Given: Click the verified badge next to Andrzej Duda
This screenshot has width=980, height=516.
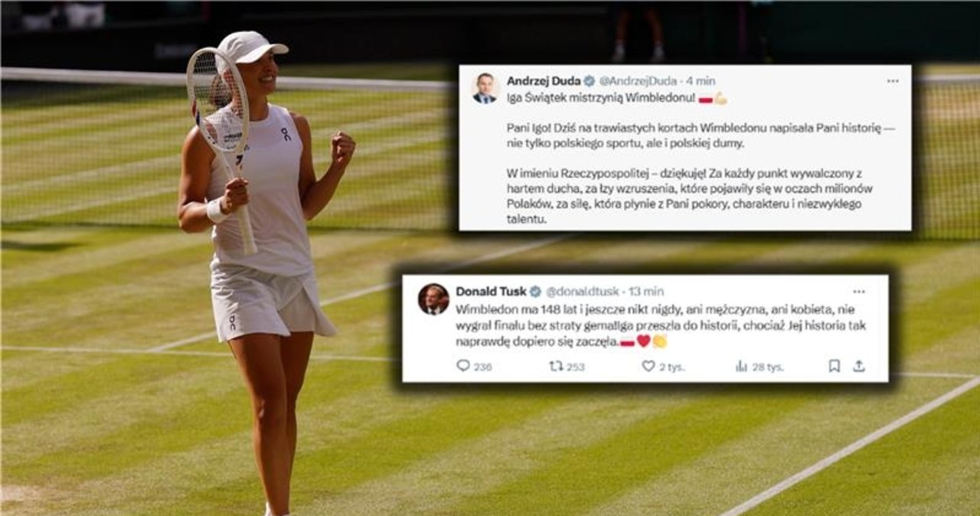Looking at the screenshot, I should point(590,81).
